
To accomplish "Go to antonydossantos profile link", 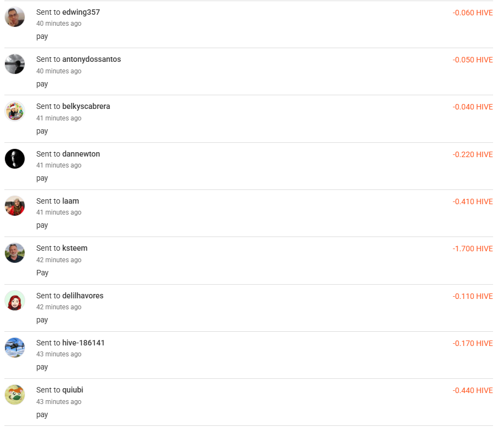I will point(91,59).
